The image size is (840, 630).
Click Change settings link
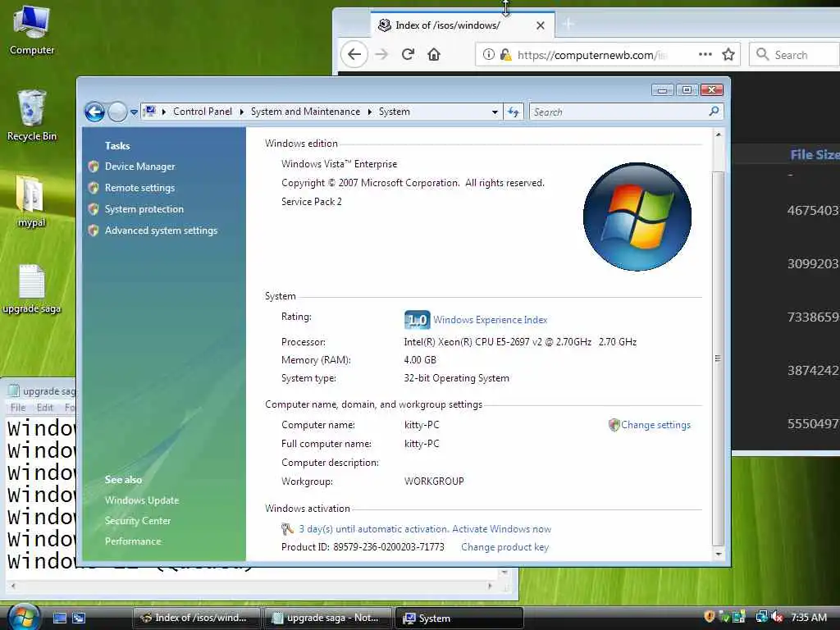[655, 425]
